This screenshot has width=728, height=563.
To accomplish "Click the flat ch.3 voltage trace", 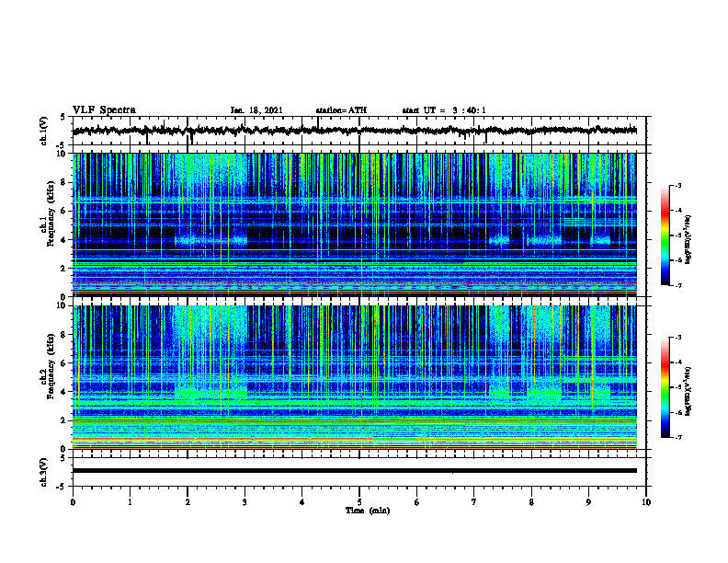I will pos(354,471).
